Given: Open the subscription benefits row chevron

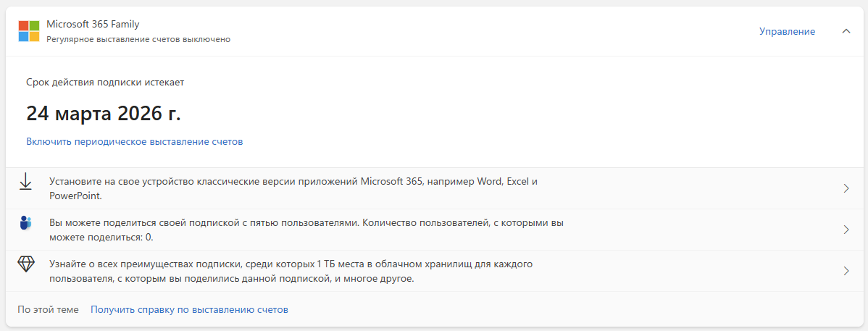Looking at the screenshot, I should [846, 271].
